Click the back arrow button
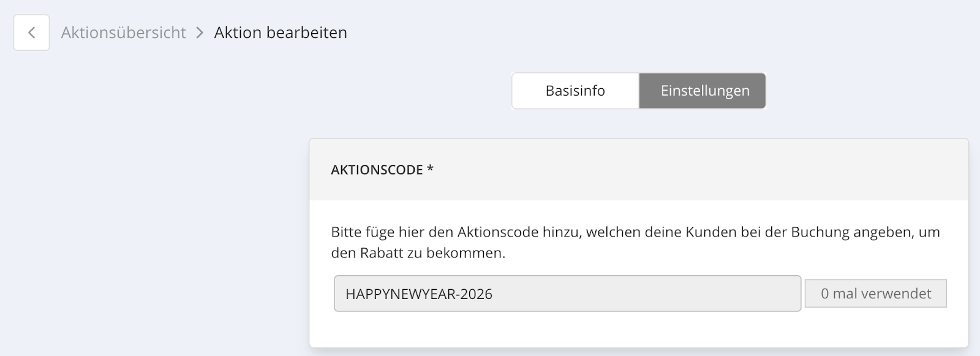980x356 pixels. (x=31, y=32)
